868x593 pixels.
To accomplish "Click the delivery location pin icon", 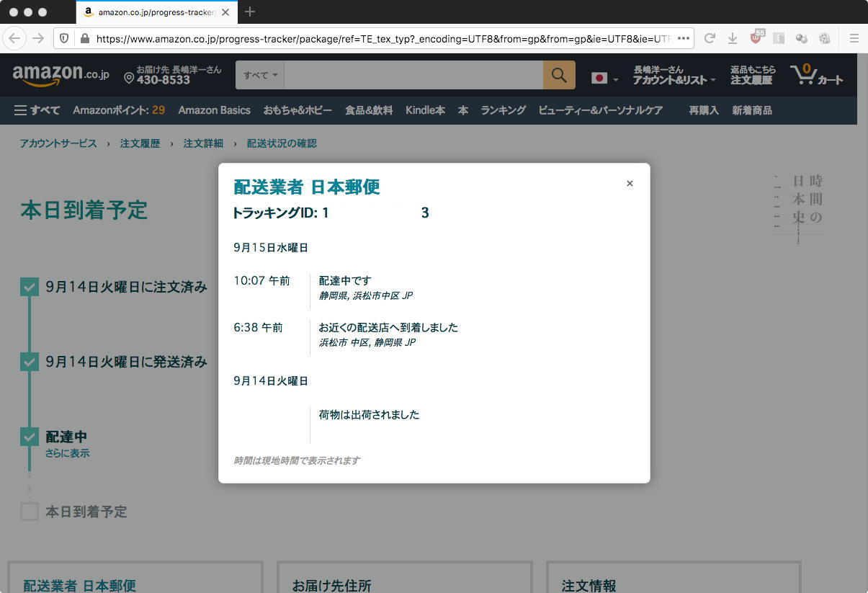I will pyautogui.click(x=129, y=78).
